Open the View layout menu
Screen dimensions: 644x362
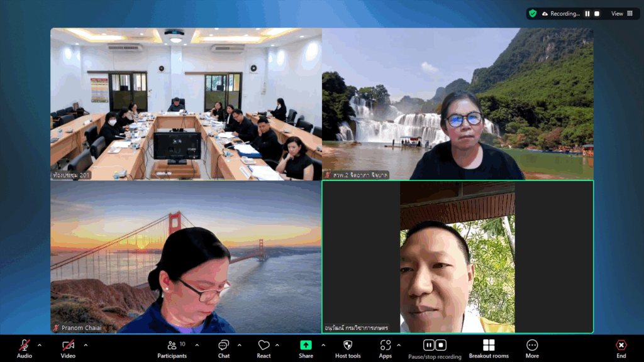tap(622, 13)
